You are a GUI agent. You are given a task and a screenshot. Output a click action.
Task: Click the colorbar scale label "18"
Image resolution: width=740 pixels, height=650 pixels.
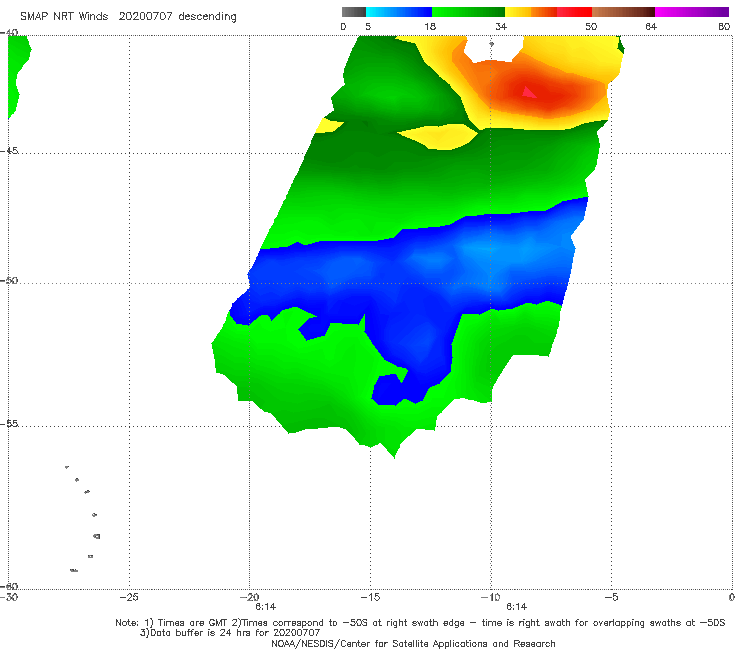430,26
